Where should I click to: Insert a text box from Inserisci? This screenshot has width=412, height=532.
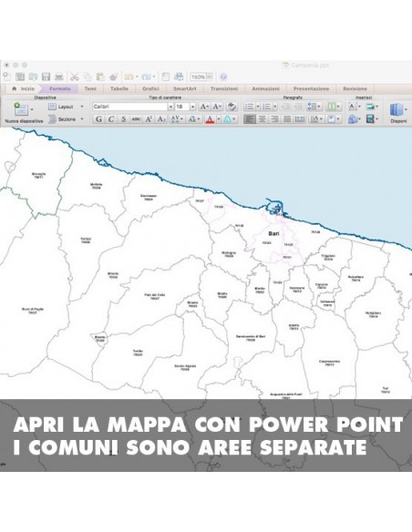pyautogui.click(x=353, y=107)
